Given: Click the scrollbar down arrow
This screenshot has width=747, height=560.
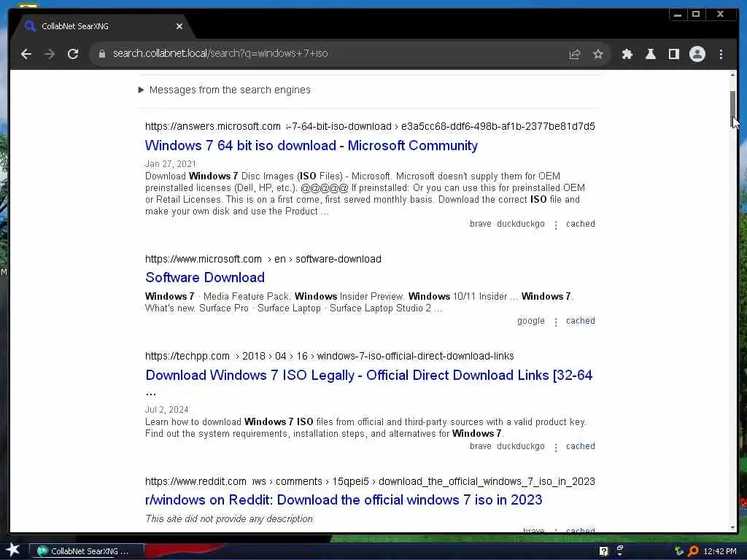Looking at the screenshot, I should (732, 528).
